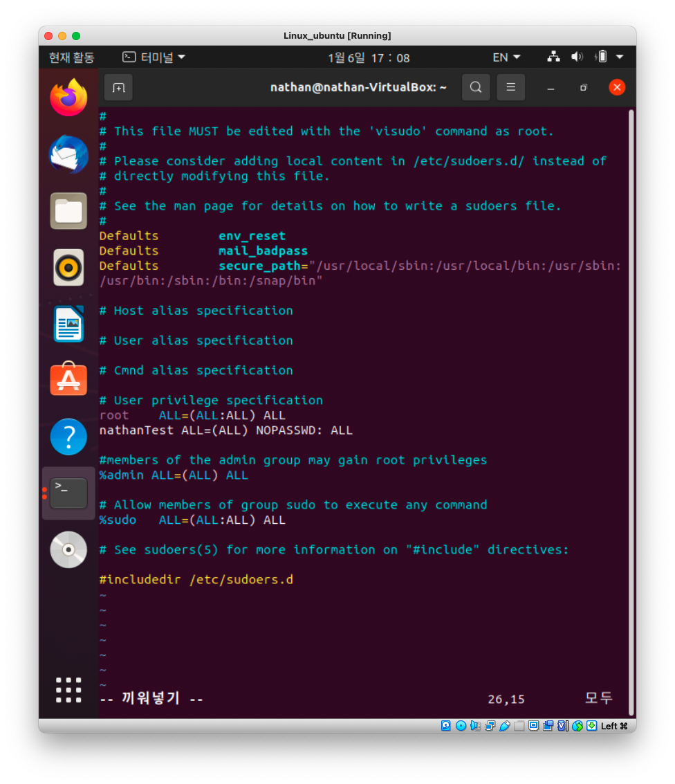675x784 pixels.
Task: Launch Thunderbird mail from the dock
Action: [x=68, y=154]
